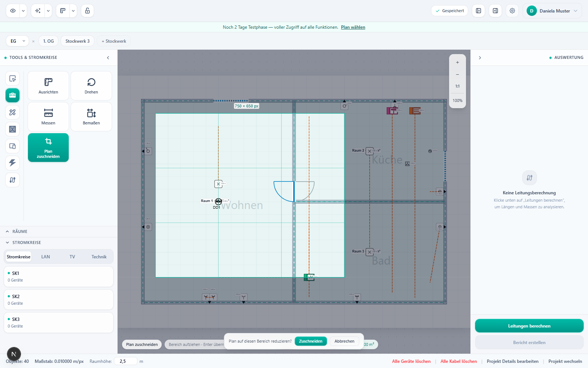Select the SK2 circuit card
This screenshot has height=368, width=588.
[x=58, y=300]
